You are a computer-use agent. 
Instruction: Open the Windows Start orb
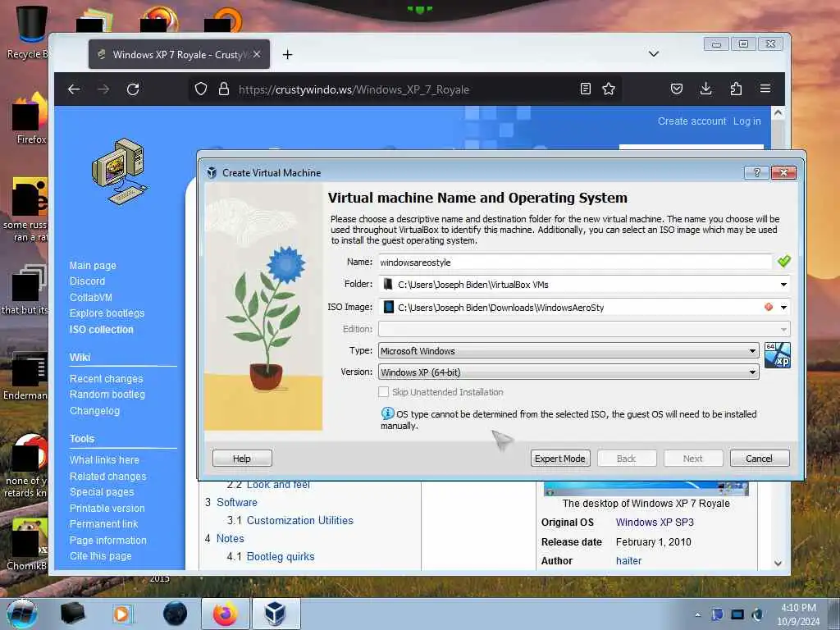pos(21,614)
